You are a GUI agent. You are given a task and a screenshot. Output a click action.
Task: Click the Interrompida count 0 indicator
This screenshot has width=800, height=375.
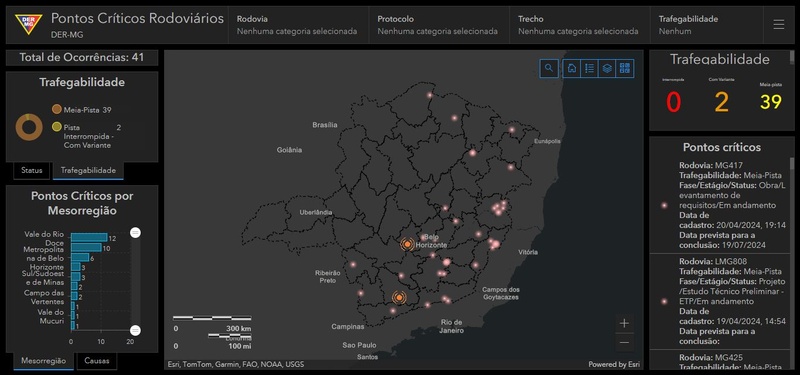673,102
